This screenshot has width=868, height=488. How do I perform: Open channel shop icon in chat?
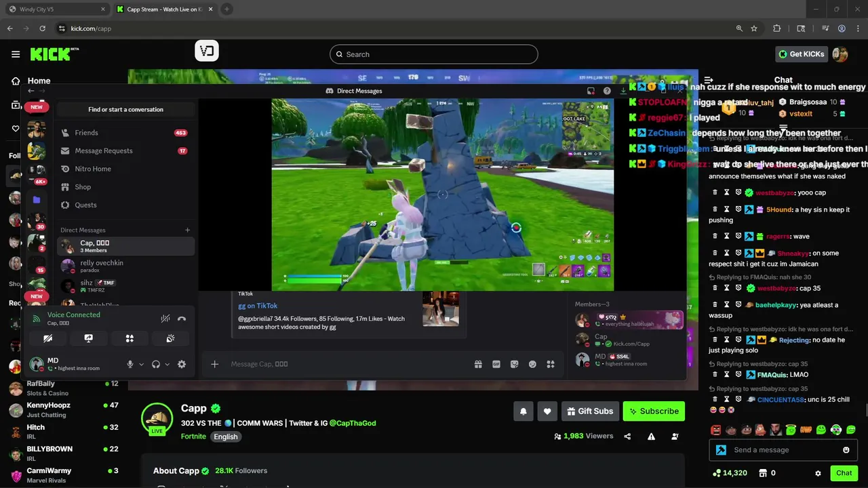pos(762,473)
